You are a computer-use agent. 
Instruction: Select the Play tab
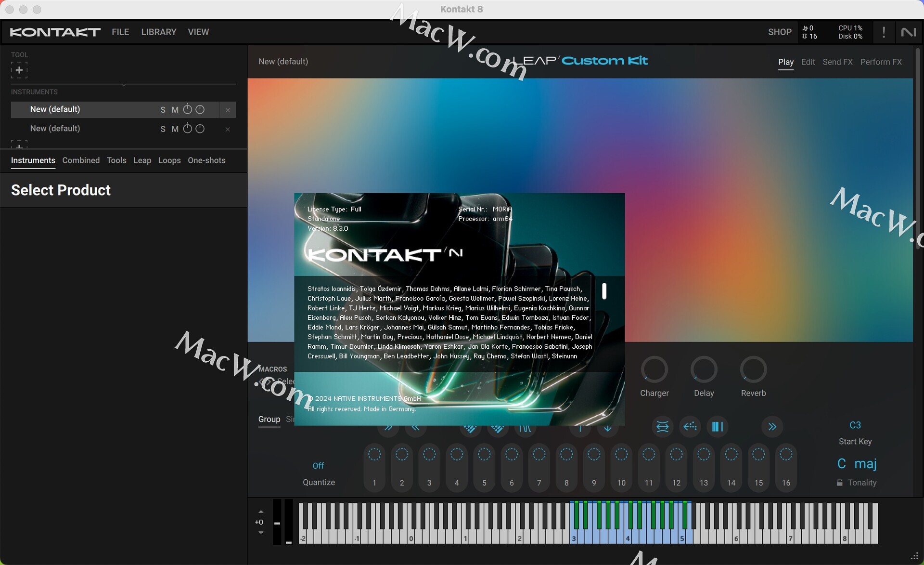(x=786, y=62)
